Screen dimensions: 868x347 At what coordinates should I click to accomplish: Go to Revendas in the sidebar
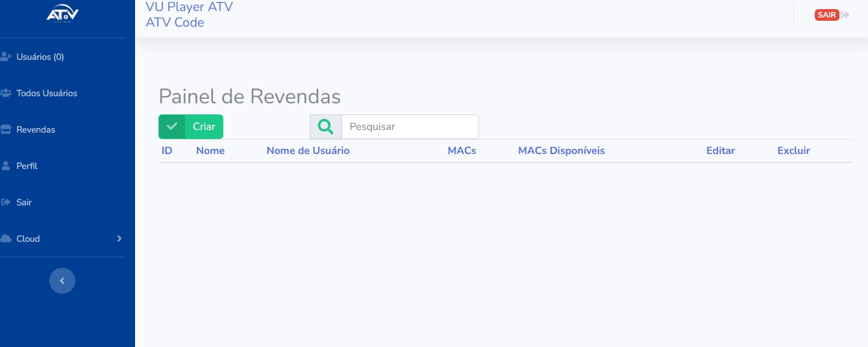36,129
